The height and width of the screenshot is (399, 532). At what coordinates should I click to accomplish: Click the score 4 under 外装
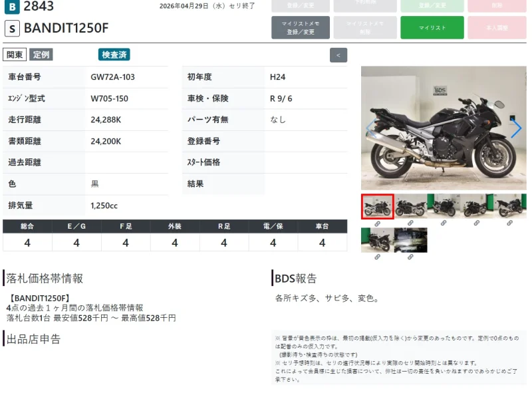(x=175, y=243)
